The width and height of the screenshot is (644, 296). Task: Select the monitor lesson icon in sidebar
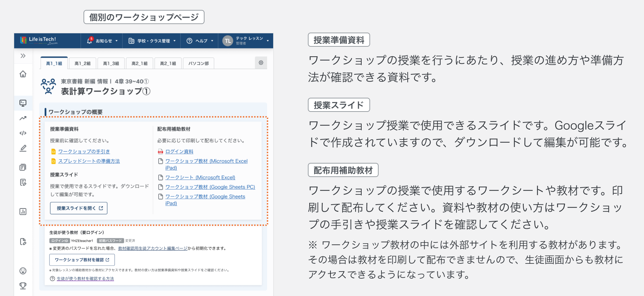[23, 103]
